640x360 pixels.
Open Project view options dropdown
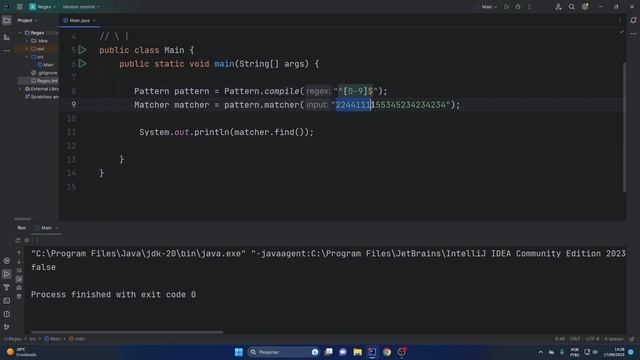click(27, 20)
